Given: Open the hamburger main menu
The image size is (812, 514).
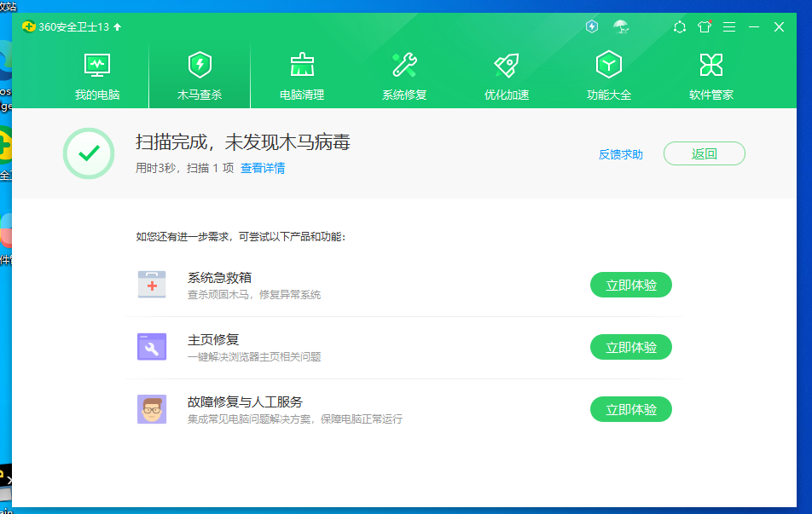Looking at the screenshot, I should [x=729, y=27].
